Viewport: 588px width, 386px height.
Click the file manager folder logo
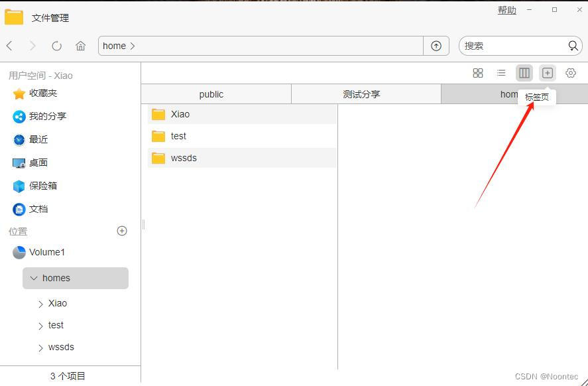[14, 17]
